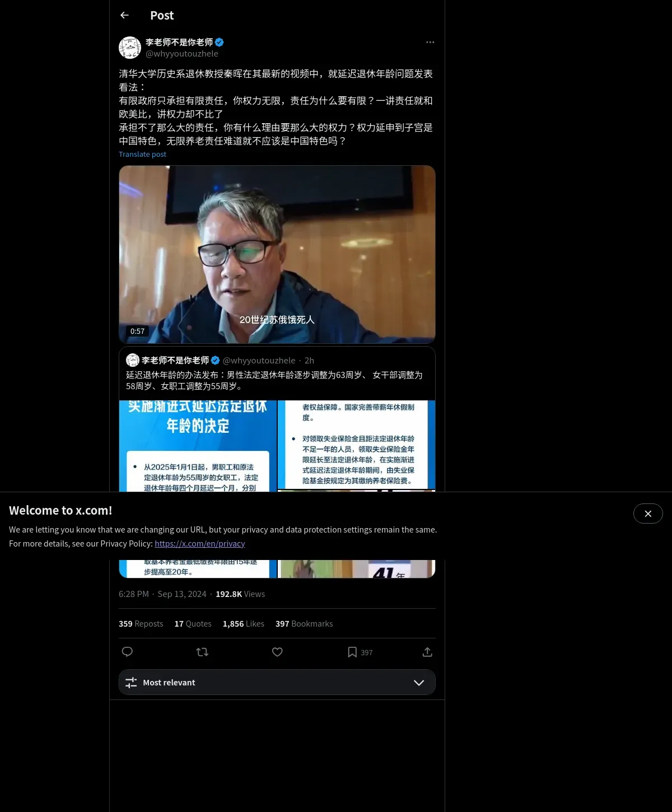View the 17 Quotes list
This screenshot has width=672, height=812.
pos(193,624)
